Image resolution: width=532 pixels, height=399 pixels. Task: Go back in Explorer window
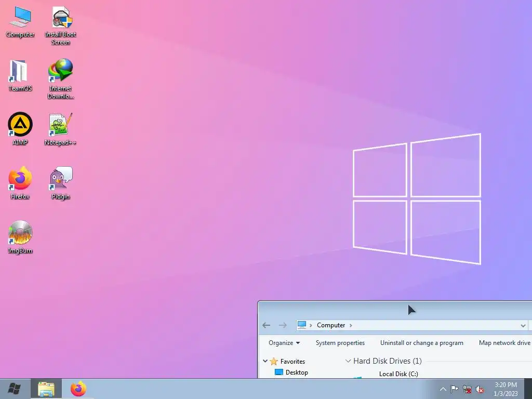tap(267, 325)
